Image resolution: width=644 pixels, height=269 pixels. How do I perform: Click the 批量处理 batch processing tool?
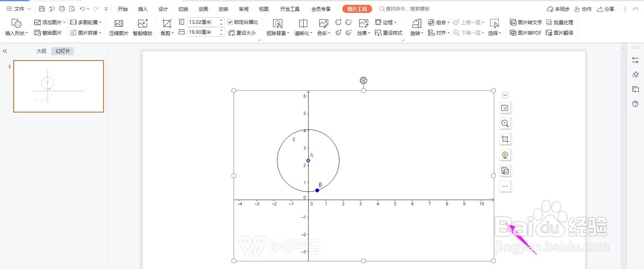tap(559, 22)
